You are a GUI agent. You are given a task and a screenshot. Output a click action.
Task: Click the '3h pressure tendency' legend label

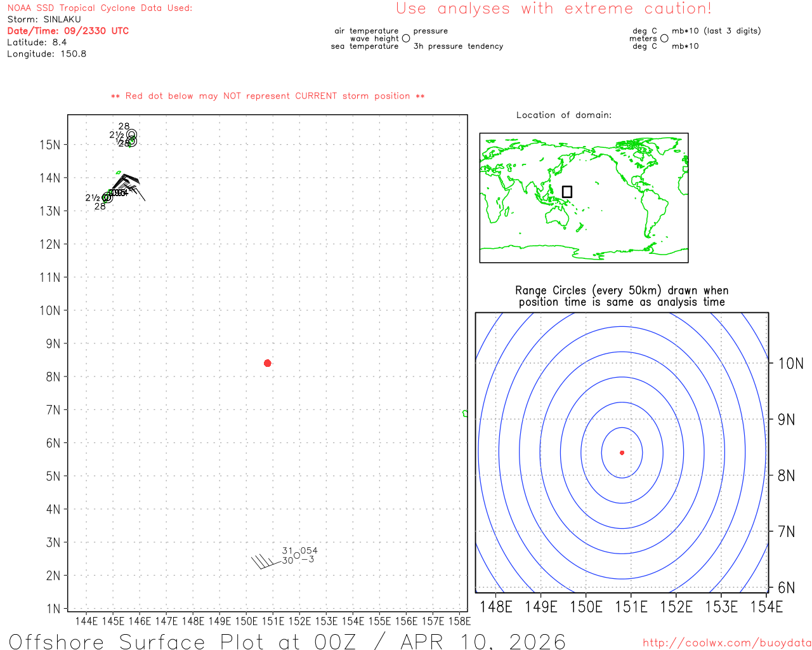(x=458, y=46)
